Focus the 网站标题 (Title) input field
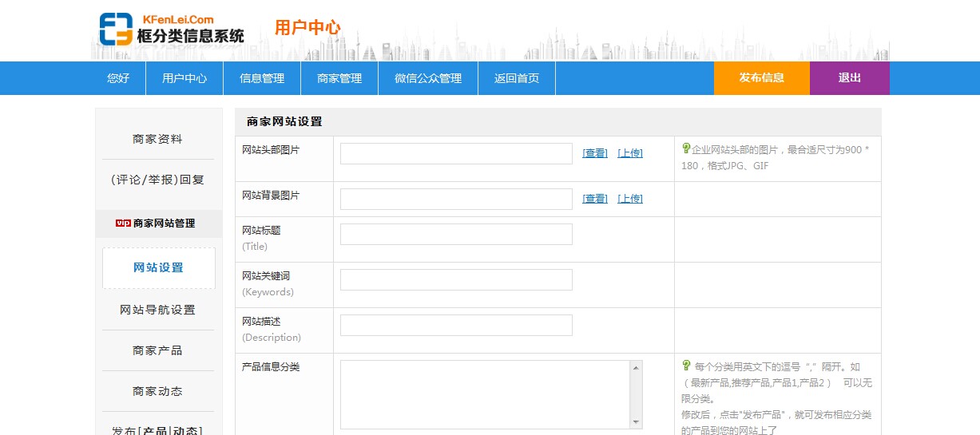Image resolution: width=980 pixels, height=435 pixels. click(456, 234)
